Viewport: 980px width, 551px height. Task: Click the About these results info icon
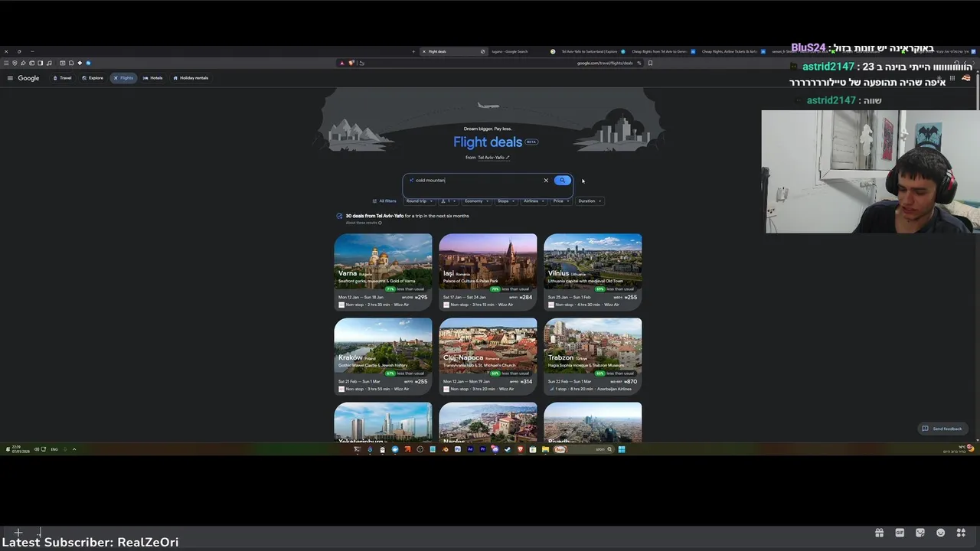[380, 223]
